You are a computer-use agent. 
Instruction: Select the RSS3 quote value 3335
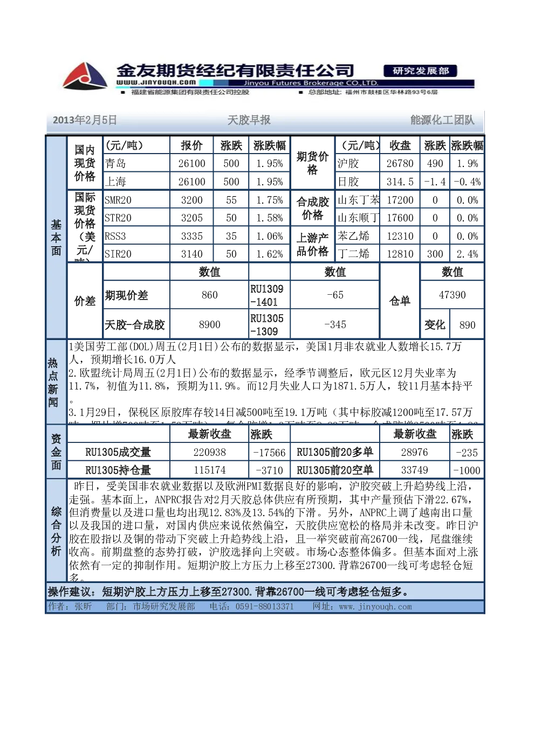pyautogui.click(x=192, y=236)
